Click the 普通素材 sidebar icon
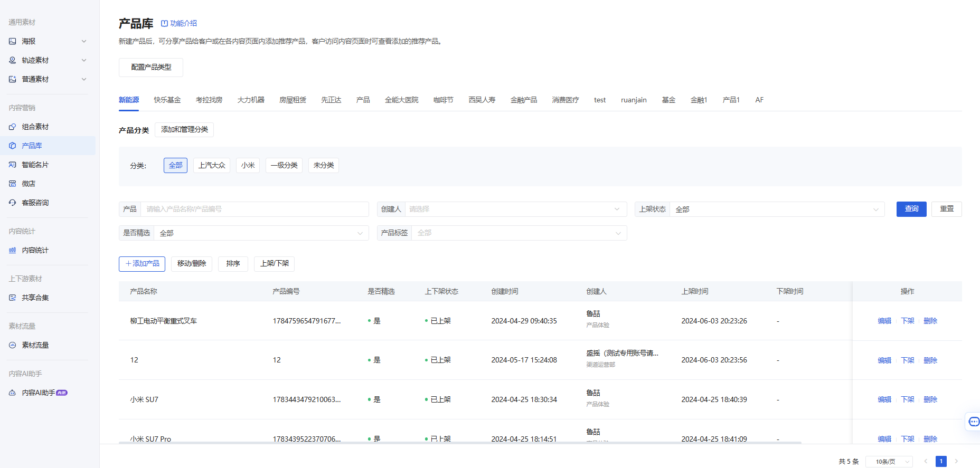Image resolution: width=980 pixels, height=468 pixels. pos(13,79)
